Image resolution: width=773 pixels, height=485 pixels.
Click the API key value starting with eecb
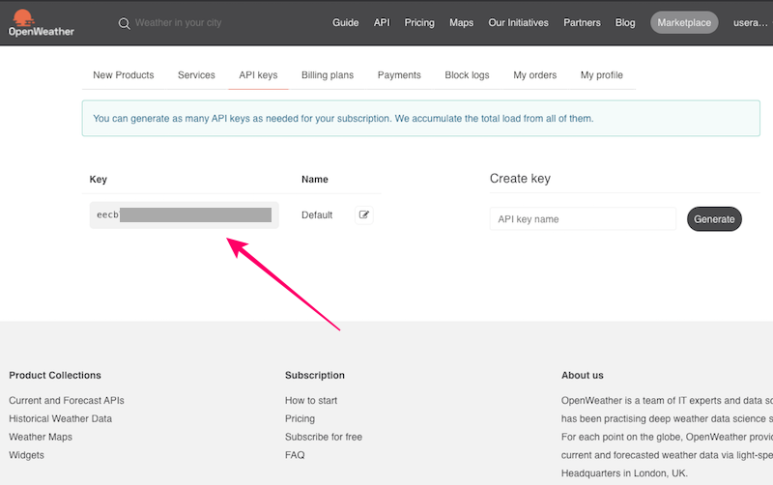click(x=184, y=215)
